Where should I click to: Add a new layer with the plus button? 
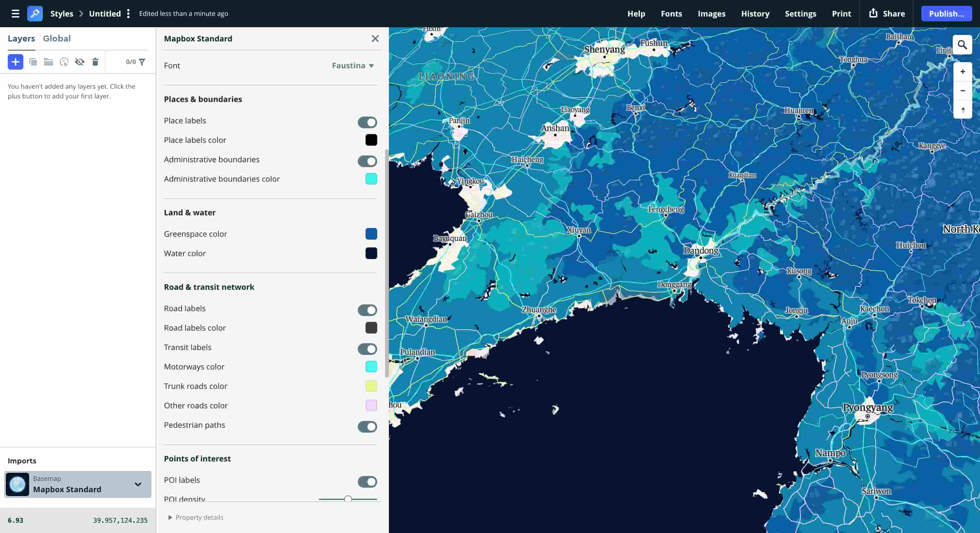coord(15,62)
